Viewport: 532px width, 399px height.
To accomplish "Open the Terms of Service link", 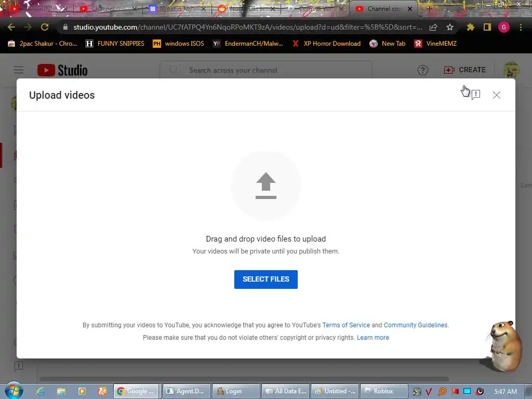I will pyautogui.click(x=346, y=325).
